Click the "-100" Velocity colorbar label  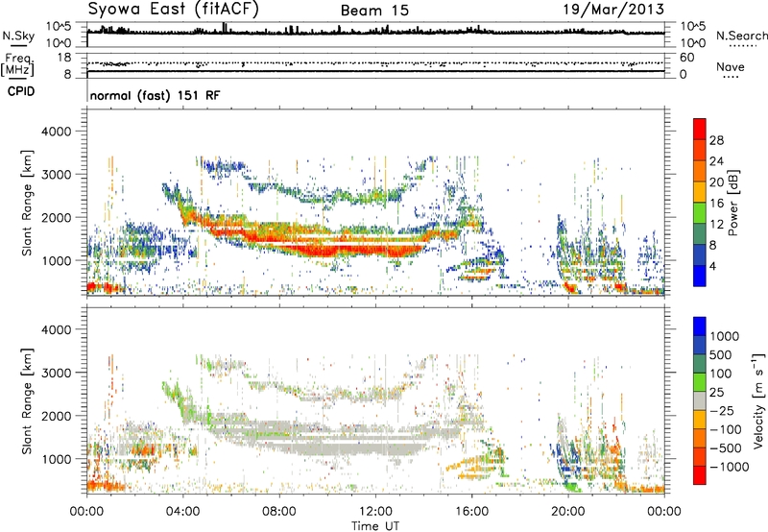(728, 429)
